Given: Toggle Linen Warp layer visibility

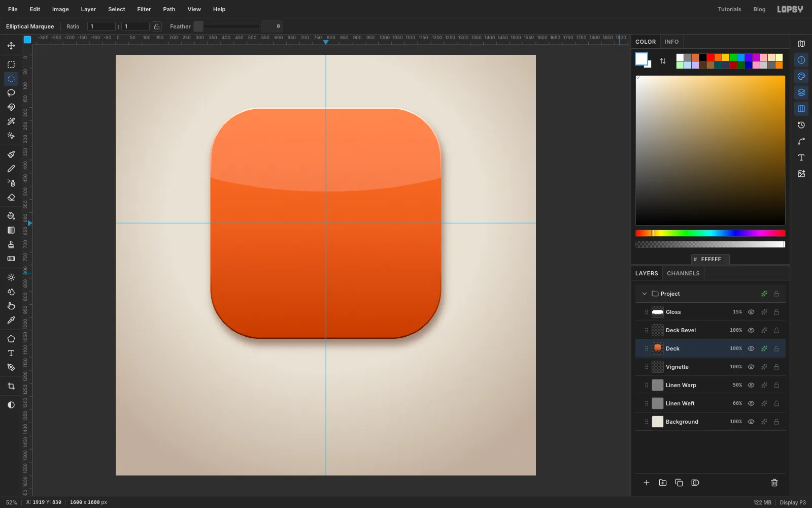Looking at the screenshot, I should click(x=751, y=385).
